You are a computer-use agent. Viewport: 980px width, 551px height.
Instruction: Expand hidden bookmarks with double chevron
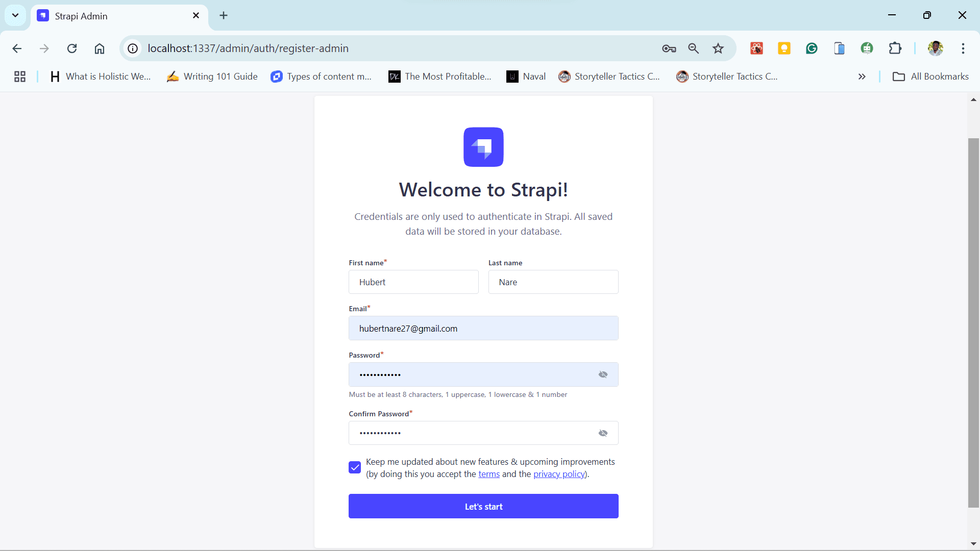pyautogui.click(x=862, y=77)
